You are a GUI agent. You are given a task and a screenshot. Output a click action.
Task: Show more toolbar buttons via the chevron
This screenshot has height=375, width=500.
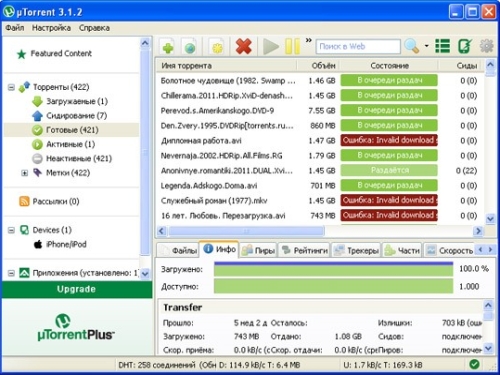(x=309, y=40)
